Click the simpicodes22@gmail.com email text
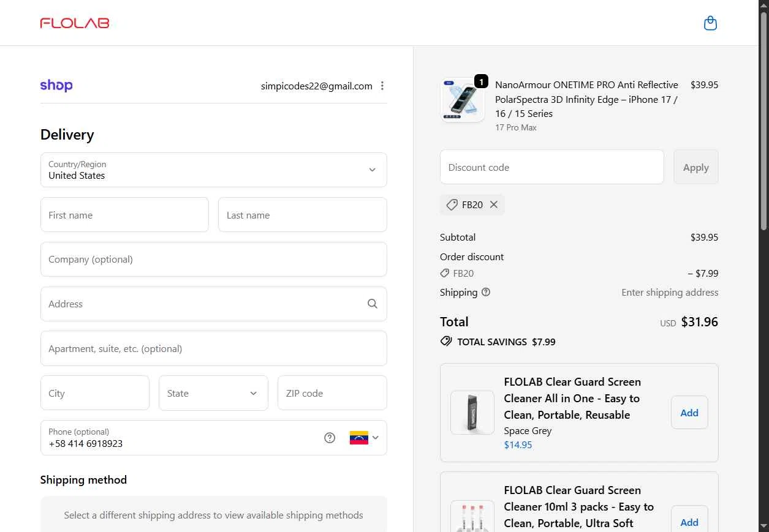 click(x=317, y=86)
